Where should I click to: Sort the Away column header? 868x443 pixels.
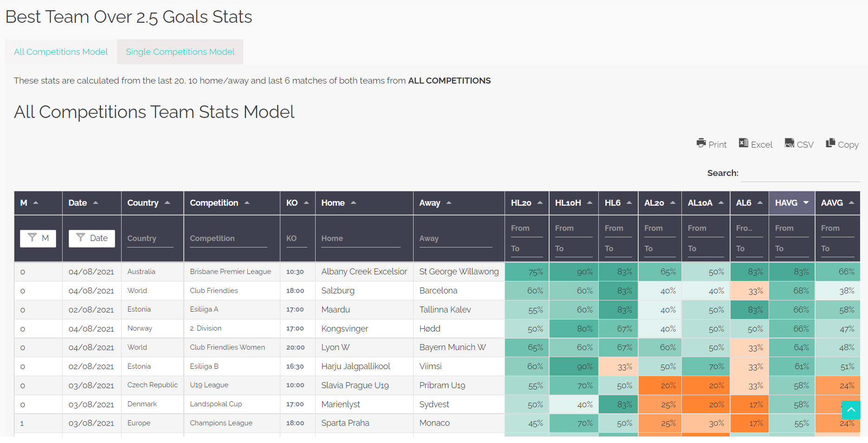(448, 202)
